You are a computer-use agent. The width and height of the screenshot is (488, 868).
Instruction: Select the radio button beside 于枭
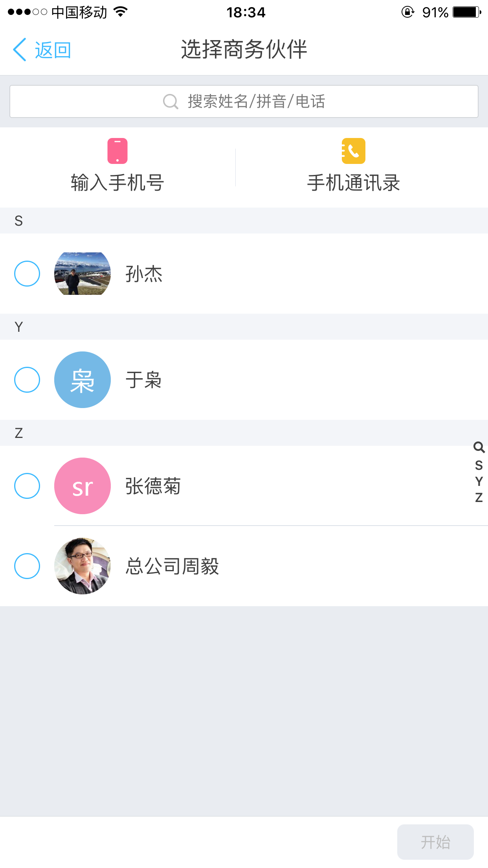click(27, 380)
